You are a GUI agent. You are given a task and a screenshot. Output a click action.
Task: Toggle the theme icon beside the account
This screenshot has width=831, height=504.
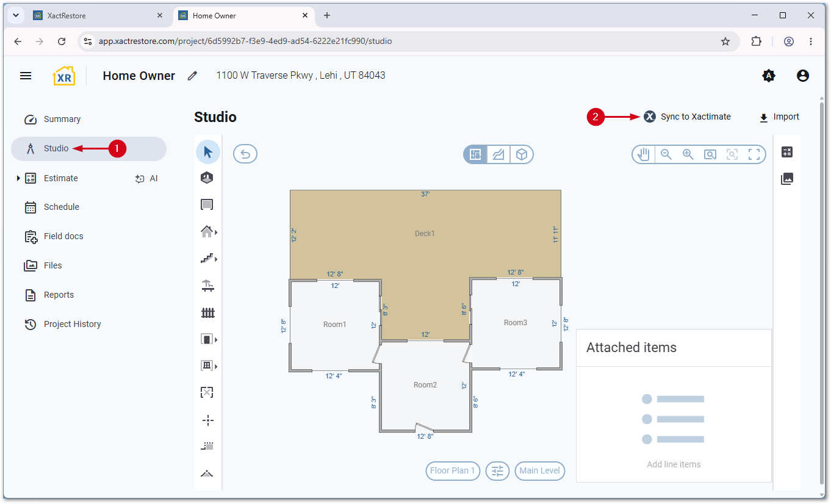click(769, 76)
